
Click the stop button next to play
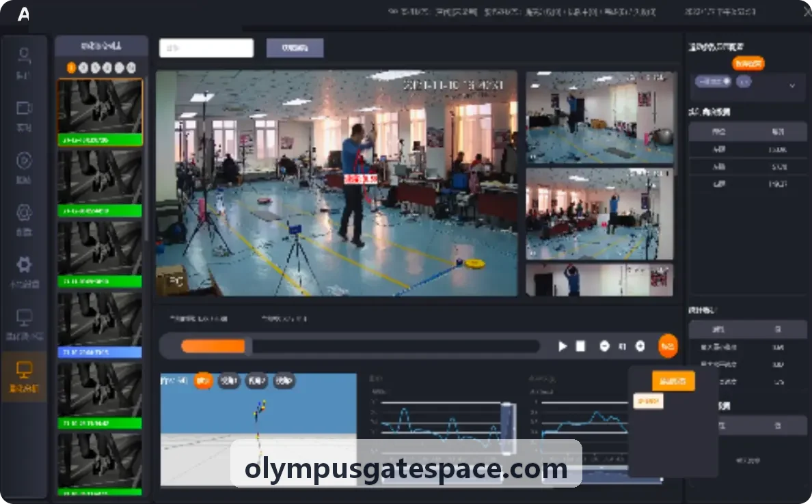[580, 346]
